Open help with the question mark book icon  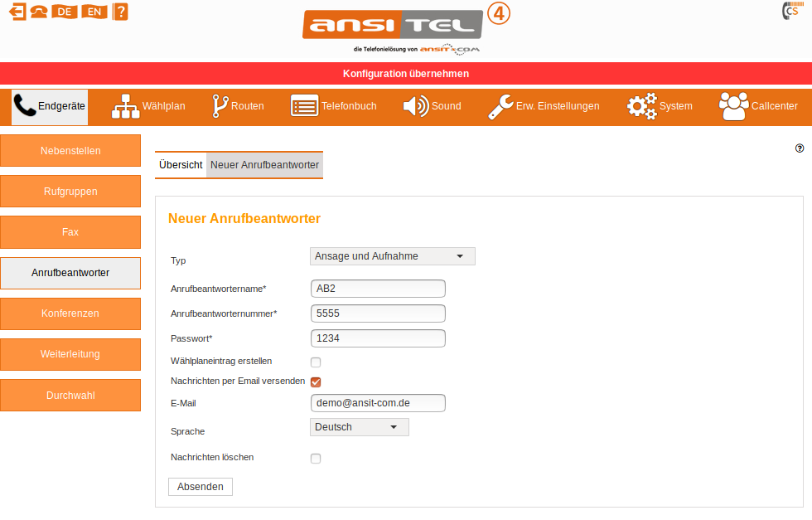(120, 12)
